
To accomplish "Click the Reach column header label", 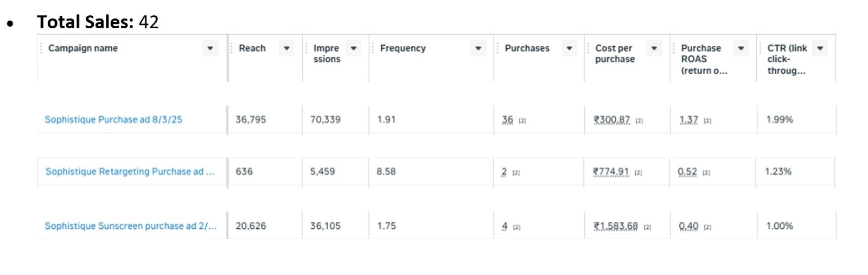I will (x=252, y=48).
